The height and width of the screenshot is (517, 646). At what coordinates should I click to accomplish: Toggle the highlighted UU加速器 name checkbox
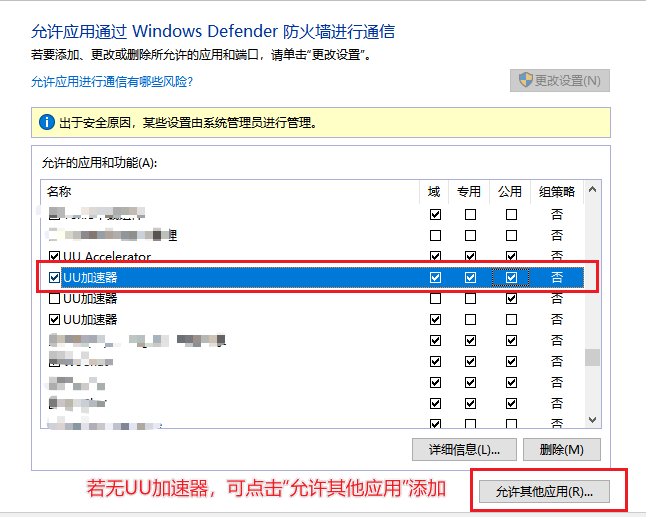(55, 277)
